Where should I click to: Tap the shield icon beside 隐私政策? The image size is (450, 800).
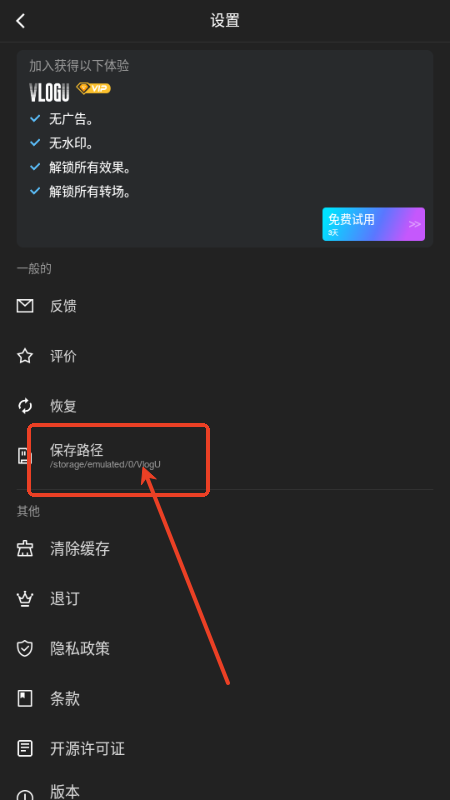coord(25,649)
